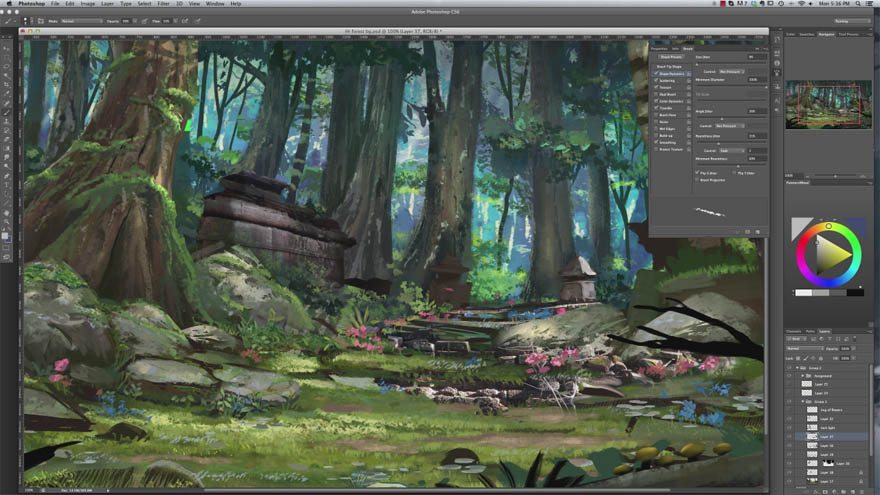Open Brush Tip Shape settings
This screenshot has width=880, height=495.
pyautogui.click(x=669, y=66)
